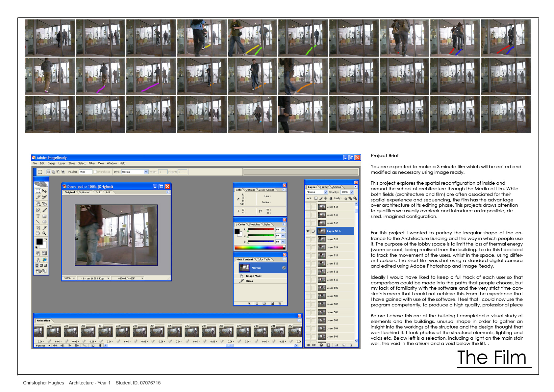
Task: Open the R color value dropdown
Action: (x=283, y=230)
